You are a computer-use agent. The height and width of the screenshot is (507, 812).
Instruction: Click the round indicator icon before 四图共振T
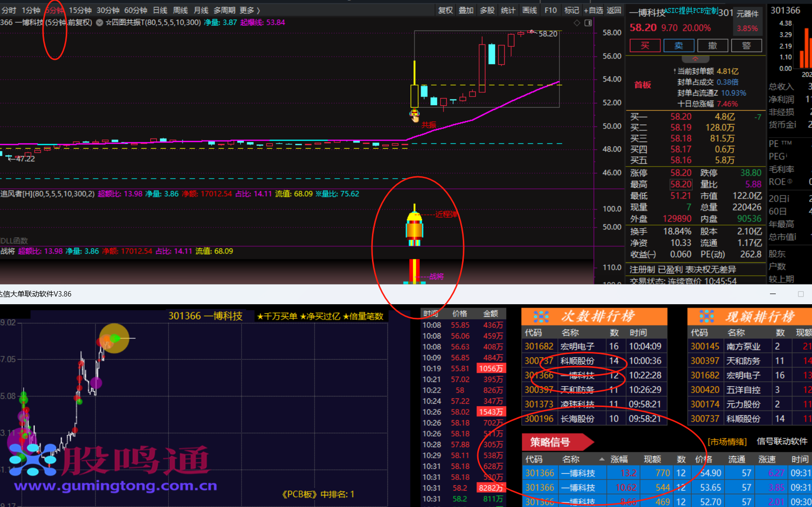100,23
